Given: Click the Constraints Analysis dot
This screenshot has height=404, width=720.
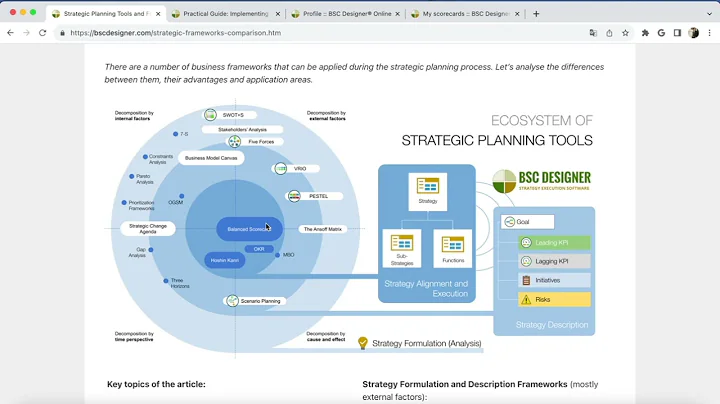Looking at the screenshot, I should [145, 157].
